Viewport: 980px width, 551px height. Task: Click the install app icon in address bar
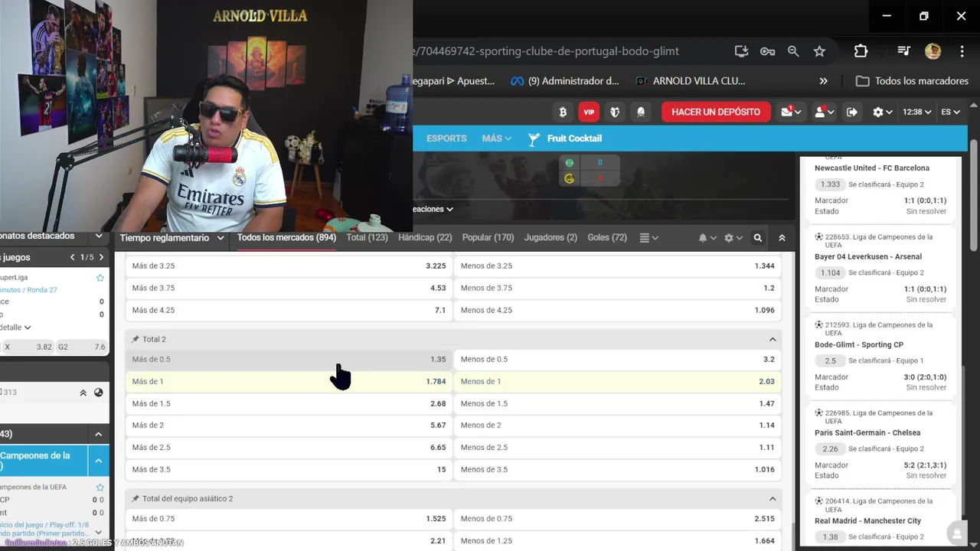[741, 51]
